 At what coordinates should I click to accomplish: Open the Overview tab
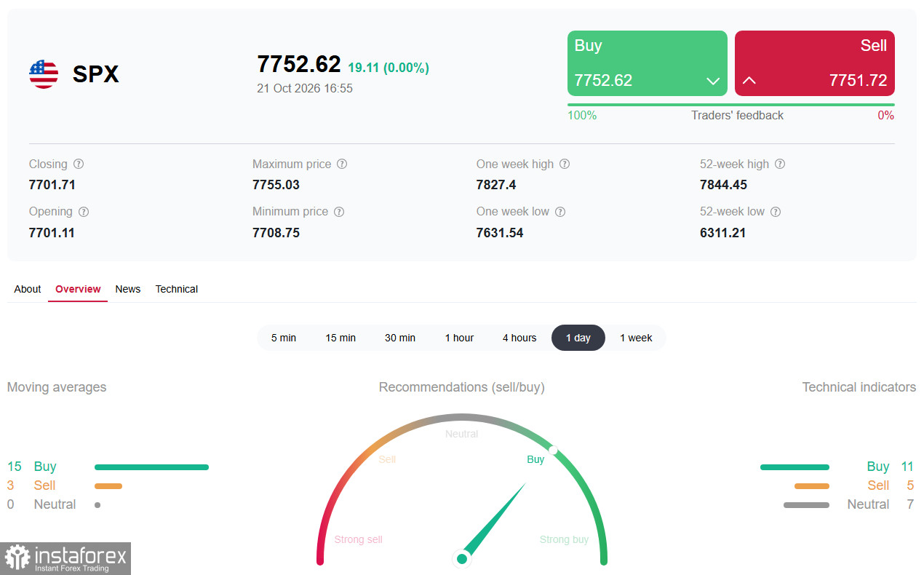[78, 289]
